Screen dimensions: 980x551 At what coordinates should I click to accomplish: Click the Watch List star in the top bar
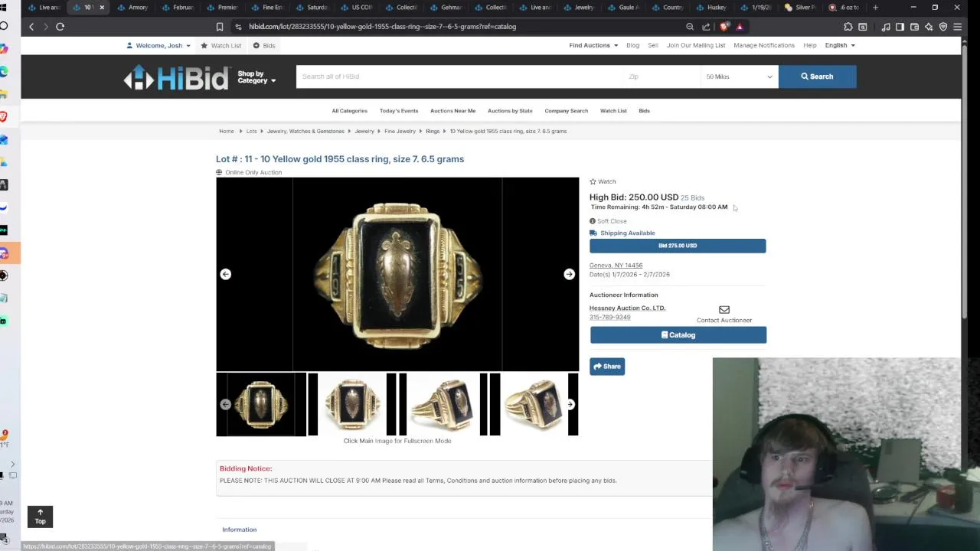204,46
